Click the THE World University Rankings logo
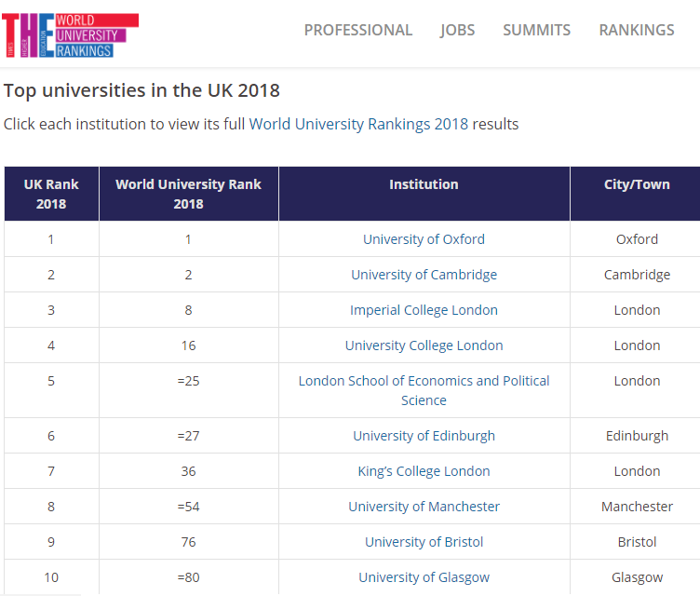The image size is (700, 596). click(70, 35)
